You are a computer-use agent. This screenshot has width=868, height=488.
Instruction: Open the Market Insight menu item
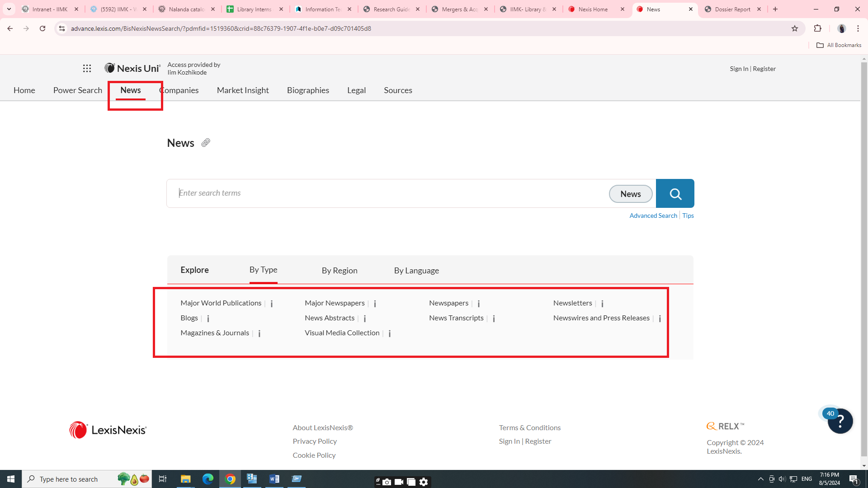pyautogui.click(x=243, y=90)
